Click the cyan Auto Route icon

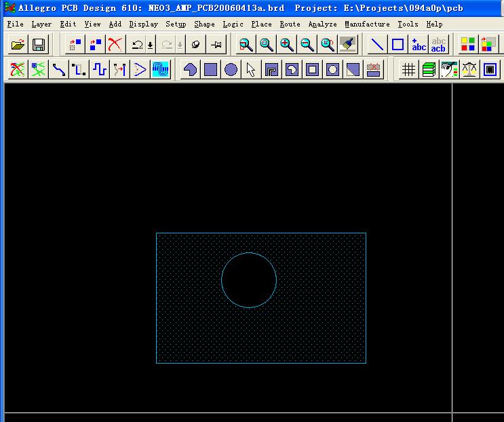160,69
